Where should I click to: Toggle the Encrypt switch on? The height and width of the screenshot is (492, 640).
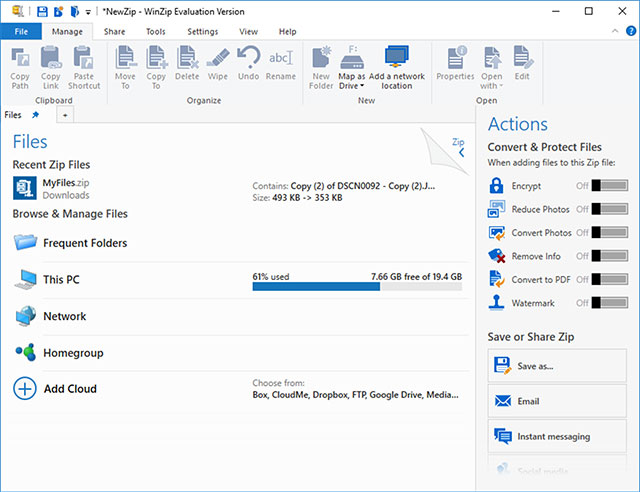[x=610, y=185]
